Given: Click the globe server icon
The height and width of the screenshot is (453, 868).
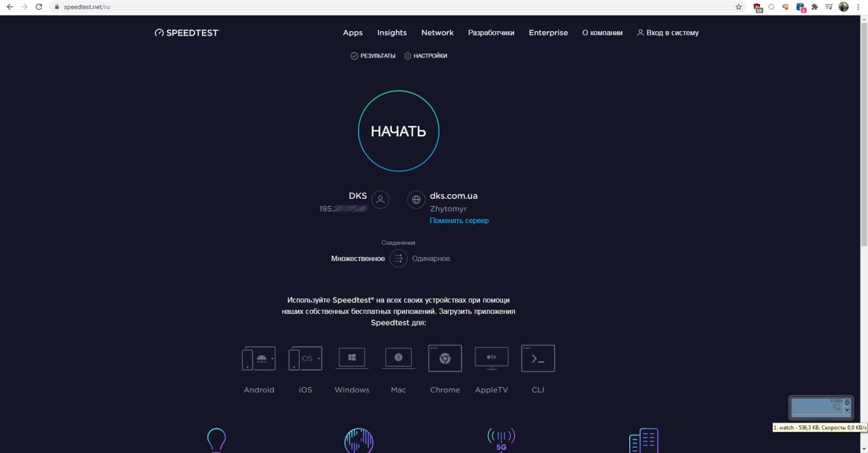Looking at the screenshot, I should click(416, 199).
